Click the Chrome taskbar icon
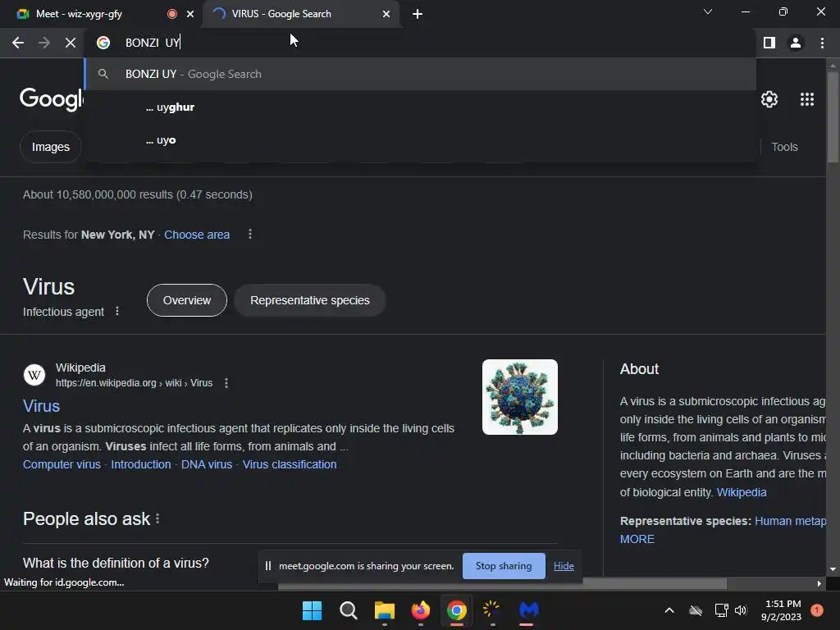Screen dimensions: 840x630 point(456,610)
